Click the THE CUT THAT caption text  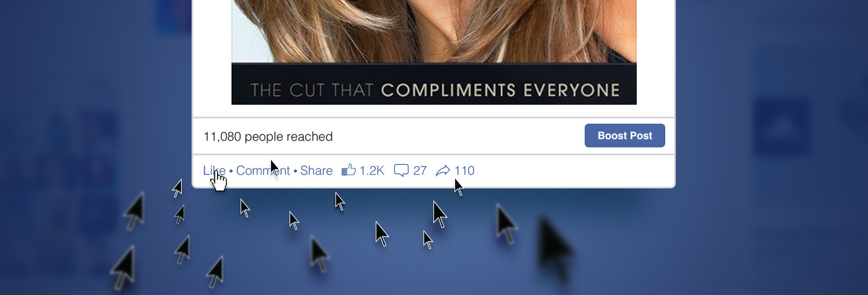(x=312, y=90)
